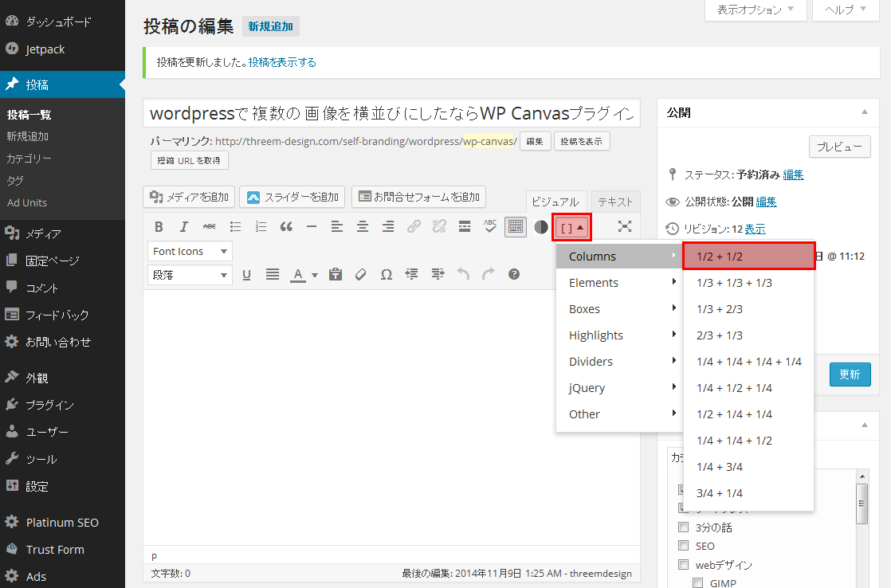891x588 pixels.
Task: Open the 表示オプション panel
Action: tap(756, 10)
